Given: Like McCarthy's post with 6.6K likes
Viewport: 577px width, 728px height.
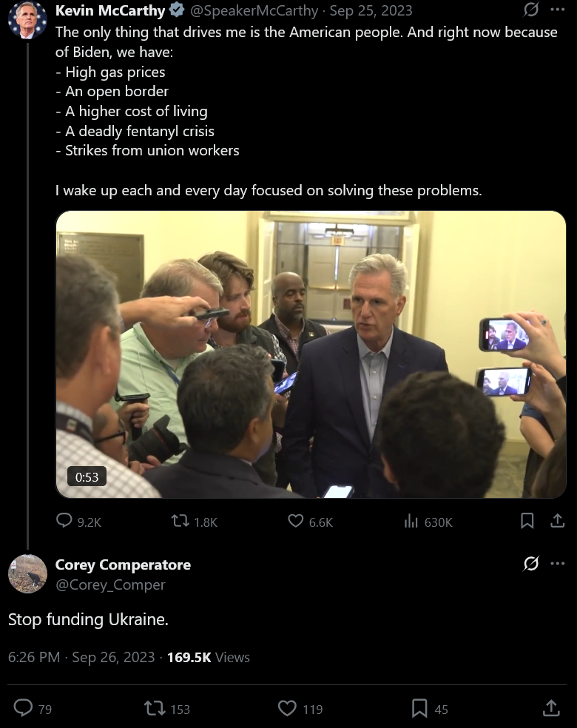Looking at the screenshot, I should [310, 522].
